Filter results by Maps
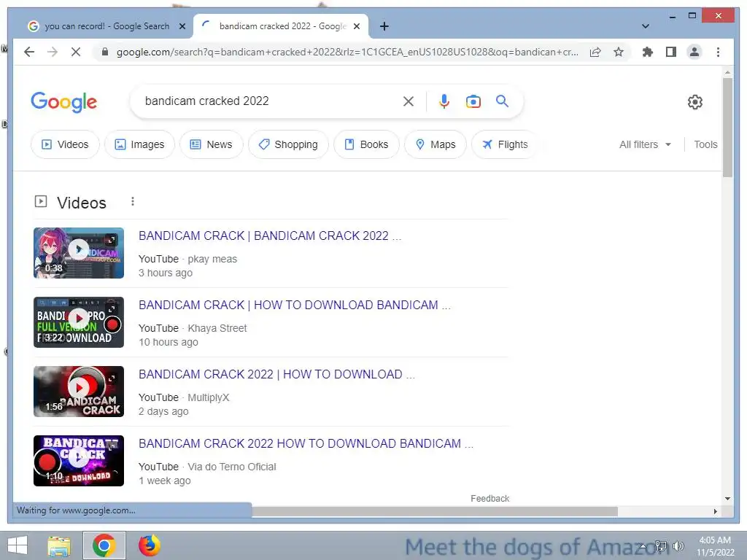 click(436, 144)
